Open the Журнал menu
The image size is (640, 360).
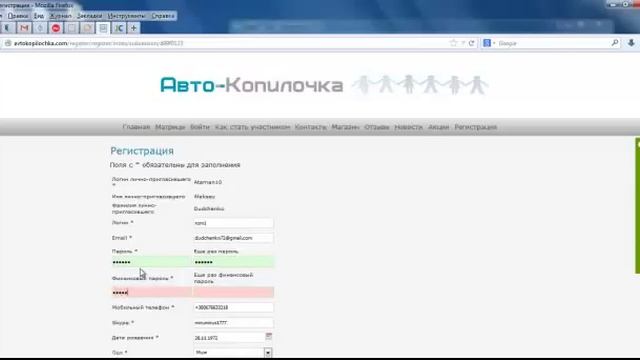pyautogui.click(x=60, y=16)
